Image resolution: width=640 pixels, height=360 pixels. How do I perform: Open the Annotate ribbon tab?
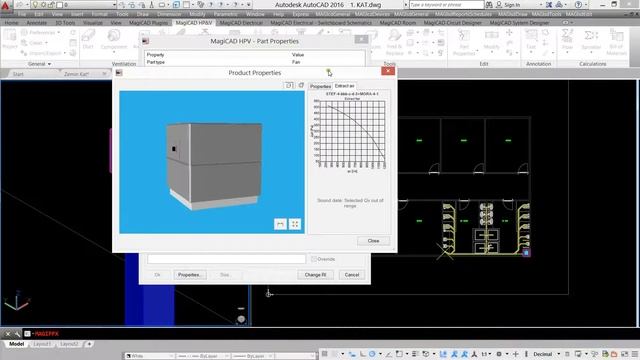36,23
